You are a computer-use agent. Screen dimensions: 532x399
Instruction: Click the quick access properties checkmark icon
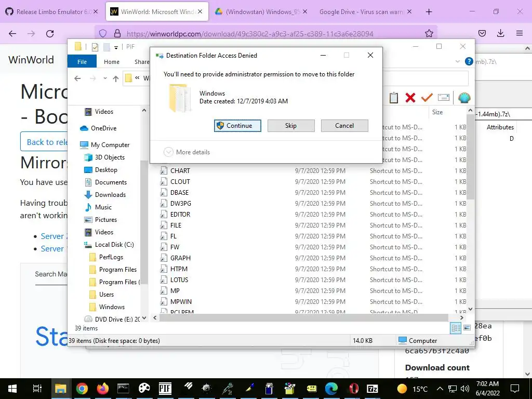tap(95, 47)
